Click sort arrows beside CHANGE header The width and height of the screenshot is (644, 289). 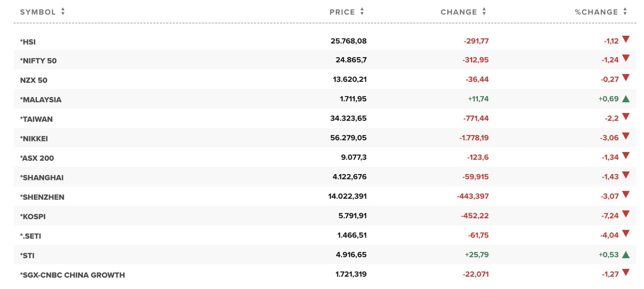pos(484,12)
